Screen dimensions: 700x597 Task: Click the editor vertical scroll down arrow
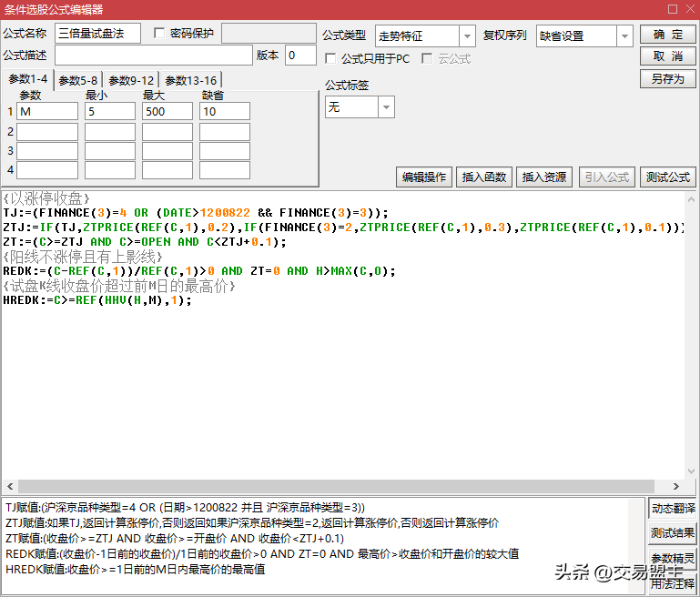(691, 471)
